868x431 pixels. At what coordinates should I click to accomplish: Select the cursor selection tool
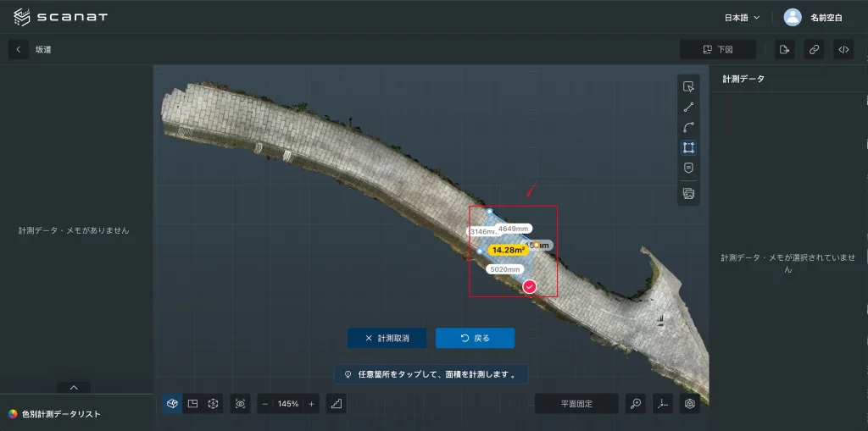(688, 86)
